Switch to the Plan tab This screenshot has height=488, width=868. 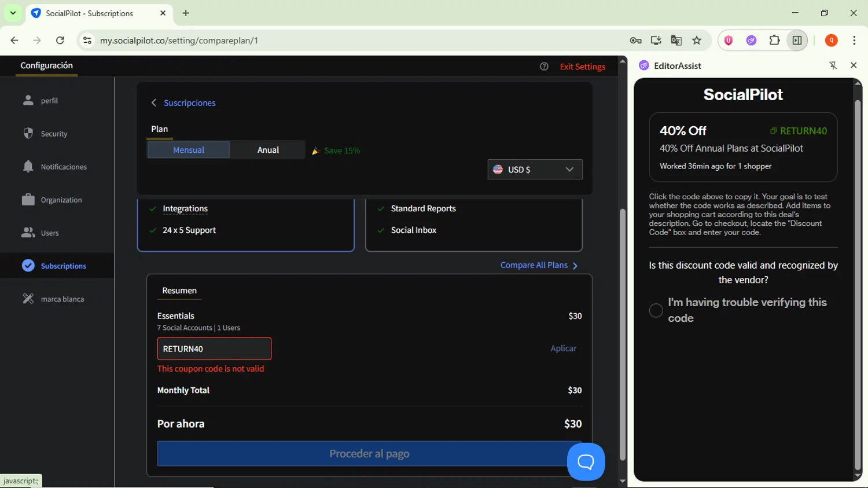(x=160, y=129)
